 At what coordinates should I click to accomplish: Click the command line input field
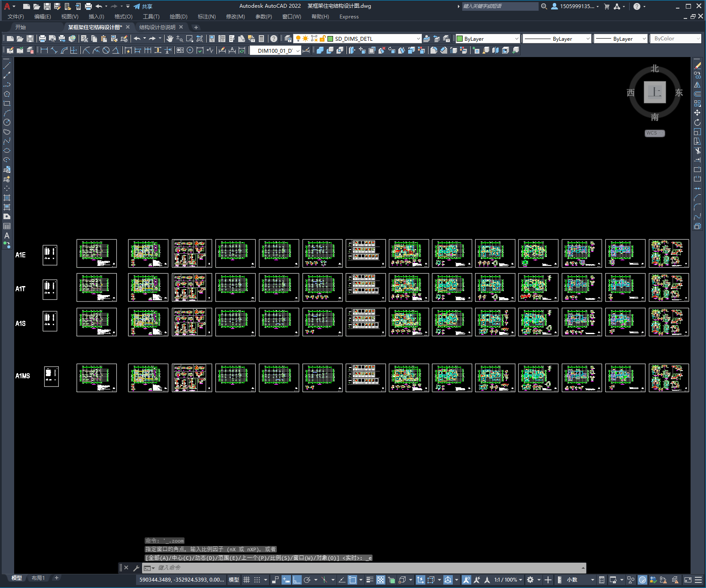[364, 568]
